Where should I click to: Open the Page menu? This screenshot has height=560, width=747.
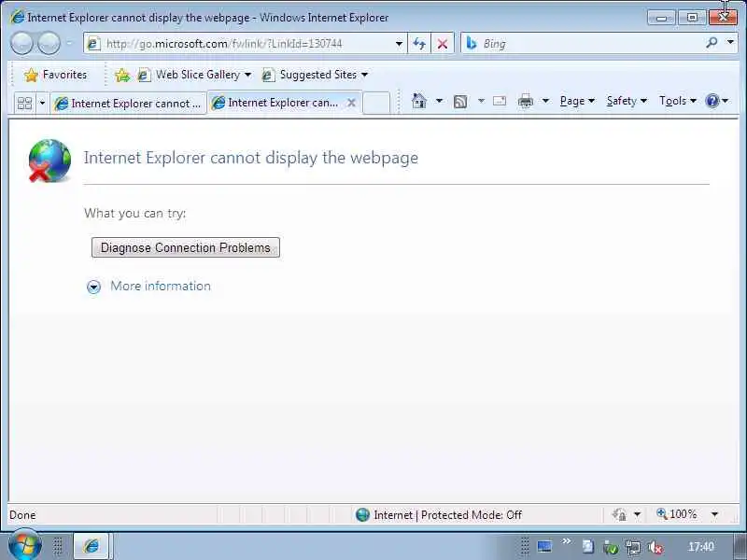[x=577, y=101]
